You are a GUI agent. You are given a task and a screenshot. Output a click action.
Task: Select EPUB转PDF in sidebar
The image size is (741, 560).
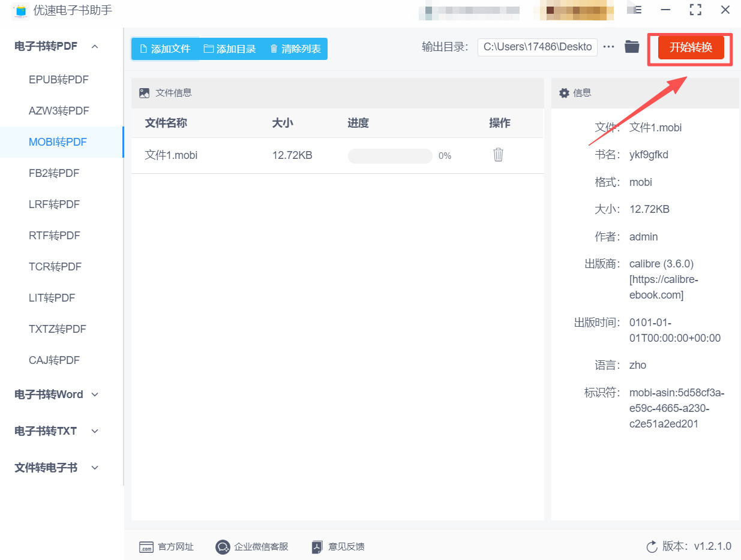coord(59,80)
